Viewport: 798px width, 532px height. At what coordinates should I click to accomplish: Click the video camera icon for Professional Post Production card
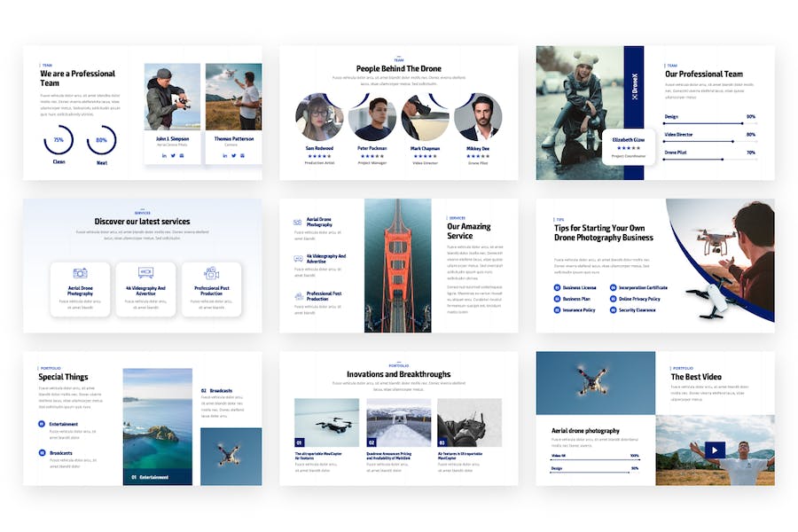[211, 273]
